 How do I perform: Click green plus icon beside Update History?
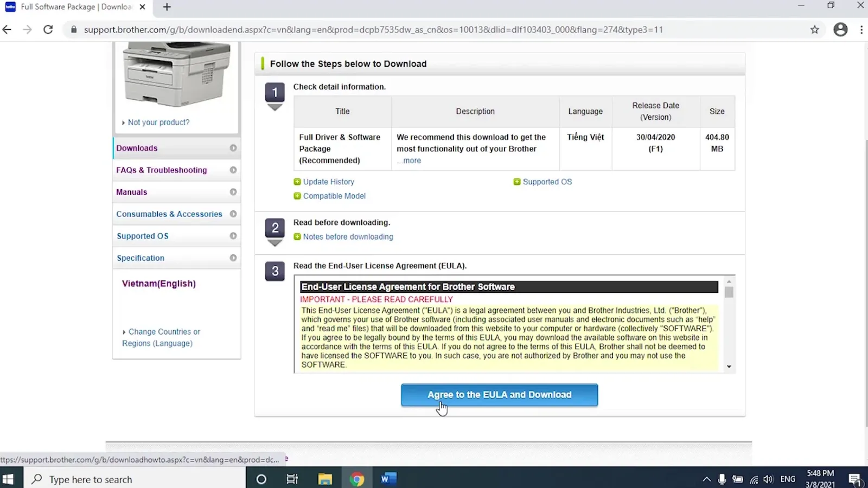[297, 182]
